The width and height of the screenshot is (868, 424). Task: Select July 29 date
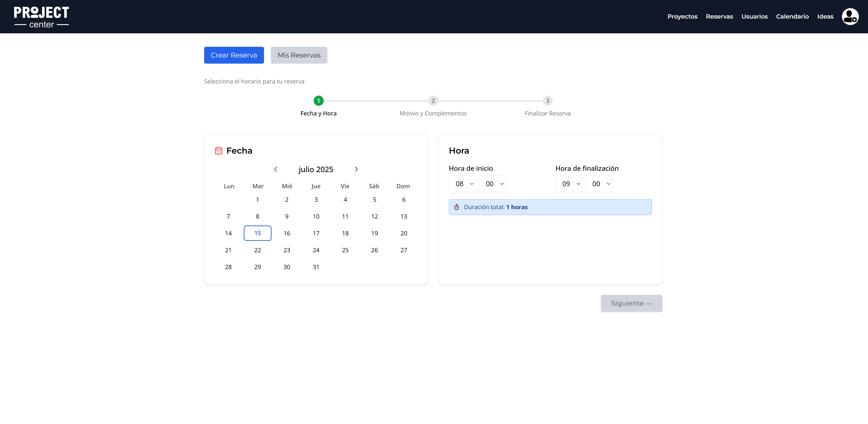[257, 267]
